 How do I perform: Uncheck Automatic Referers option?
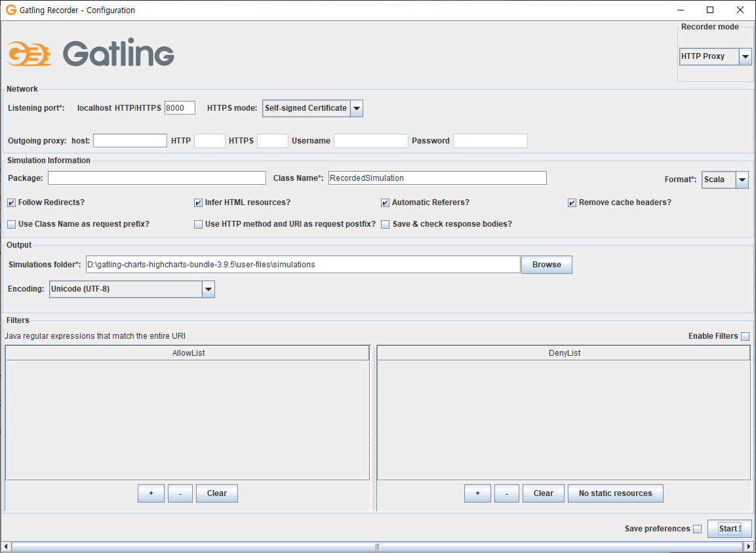coord(385,203)
